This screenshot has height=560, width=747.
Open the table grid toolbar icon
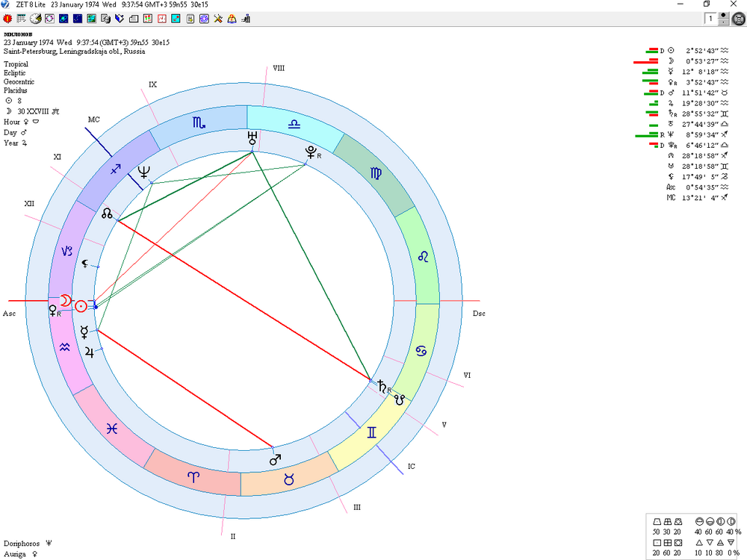tap(22, 19)
